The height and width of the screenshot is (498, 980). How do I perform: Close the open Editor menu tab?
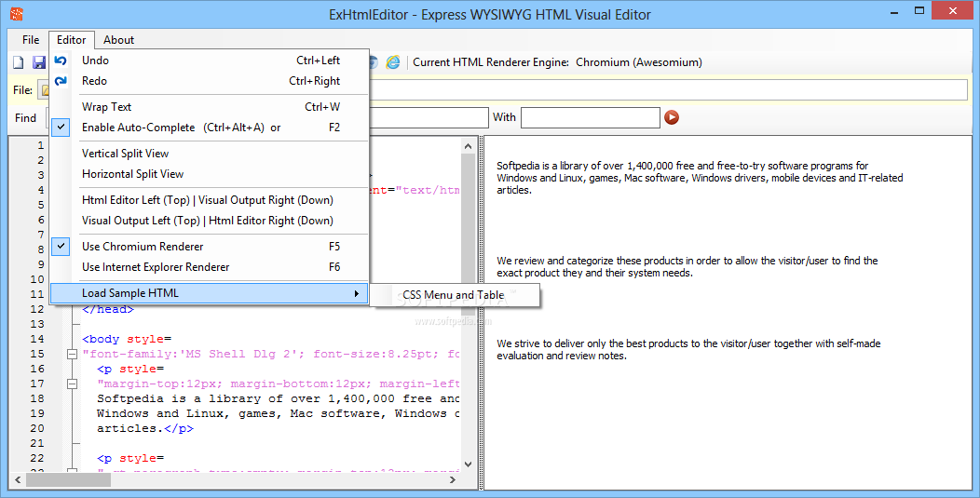(x=71, y=40)
